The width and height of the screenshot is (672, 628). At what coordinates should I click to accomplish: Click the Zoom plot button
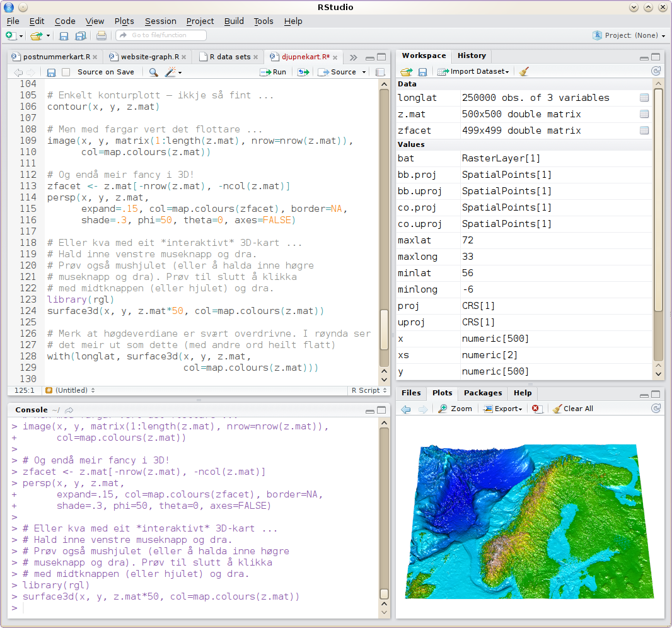tap(455, 409)
